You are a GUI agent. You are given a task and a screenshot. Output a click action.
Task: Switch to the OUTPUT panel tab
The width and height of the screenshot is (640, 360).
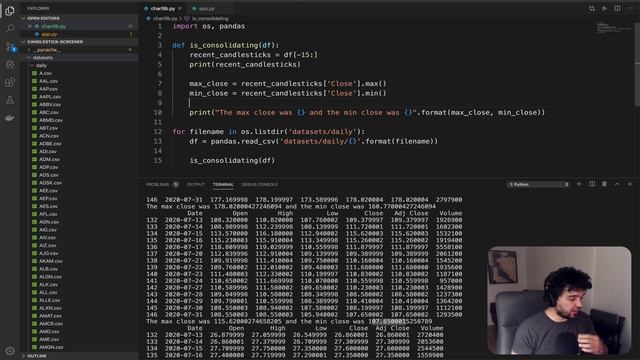coord(196,184)
